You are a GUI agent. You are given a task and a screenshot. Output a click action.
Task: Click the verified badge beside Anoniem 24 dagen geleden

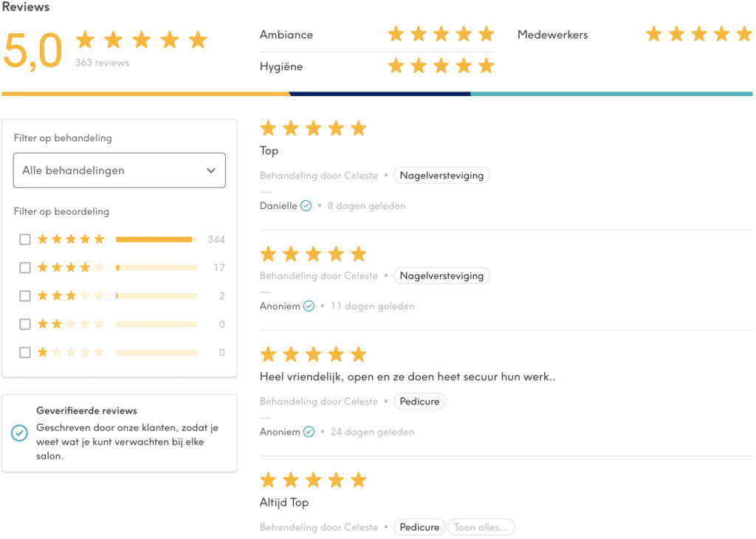point(309,431)
